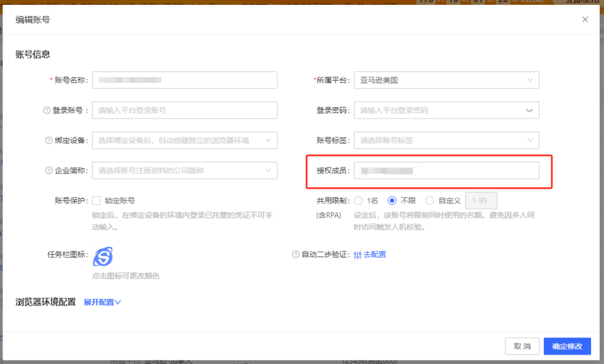The image size is (604, 364).
Task: Open the 绑定设备 dropdown
Action: pyautogui.click(x=184, y=140)
